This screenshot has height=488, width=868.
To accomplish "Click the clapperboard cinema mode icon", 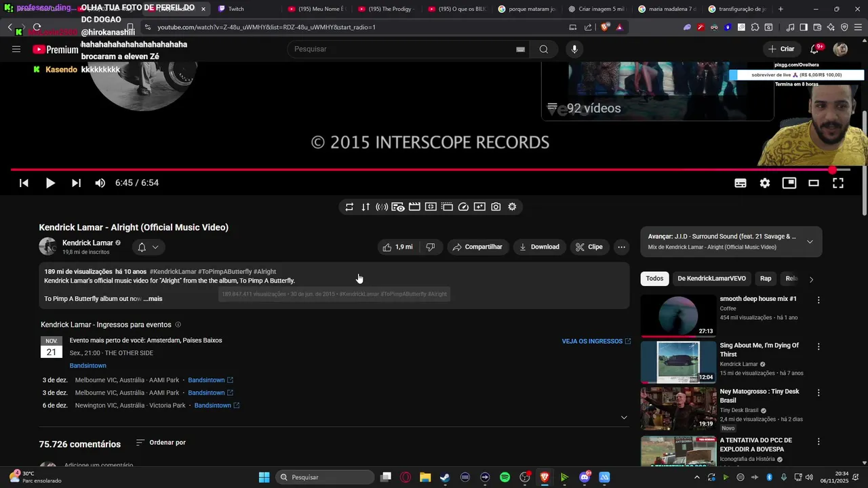I will tap(414, 207).
